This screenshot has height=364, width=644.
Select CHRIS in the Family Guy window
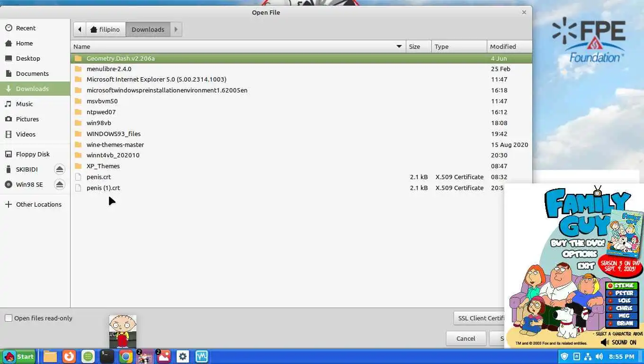click(x=622, y=309)
